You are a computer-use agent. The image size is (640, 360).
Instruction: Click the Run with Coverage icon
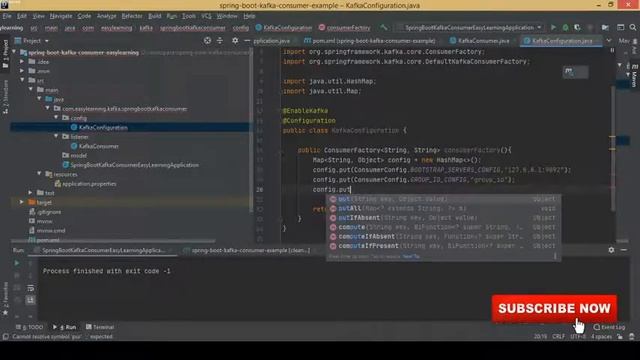tap(577, 27)
